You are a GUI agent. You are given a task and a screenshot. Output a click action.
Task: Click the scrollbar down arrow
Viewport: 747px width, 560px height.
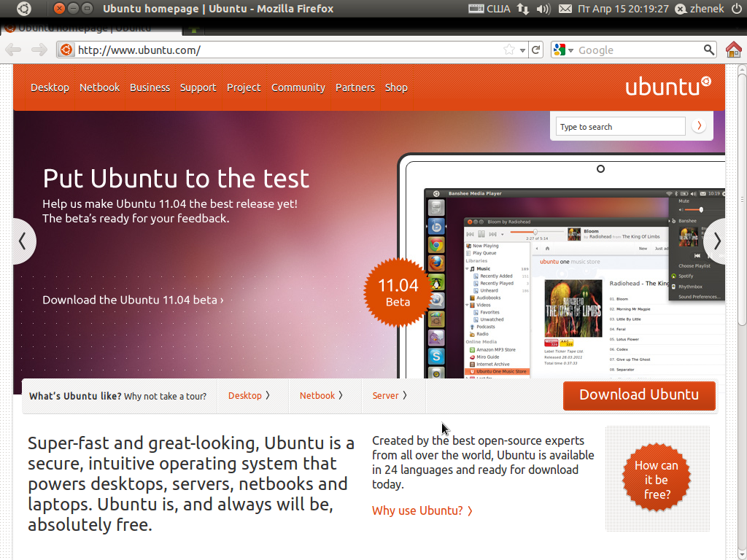(742, 554)
